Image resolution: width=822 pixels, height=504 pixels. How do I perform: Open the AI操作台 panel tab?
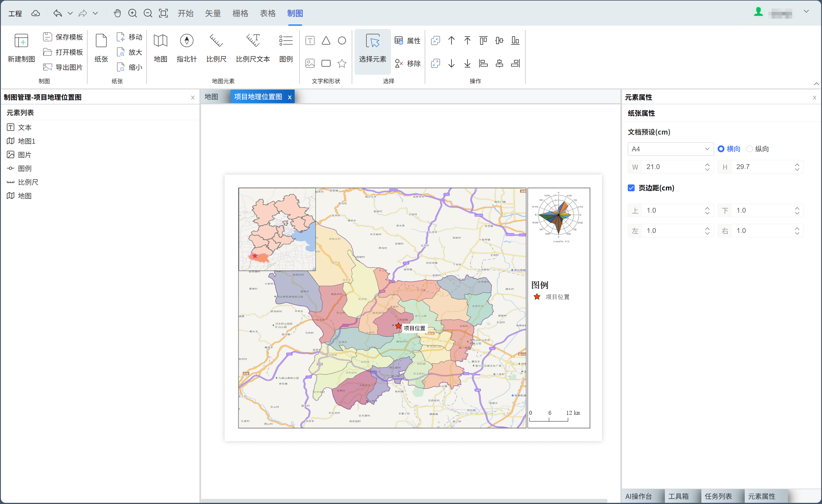tap(639, 496)
